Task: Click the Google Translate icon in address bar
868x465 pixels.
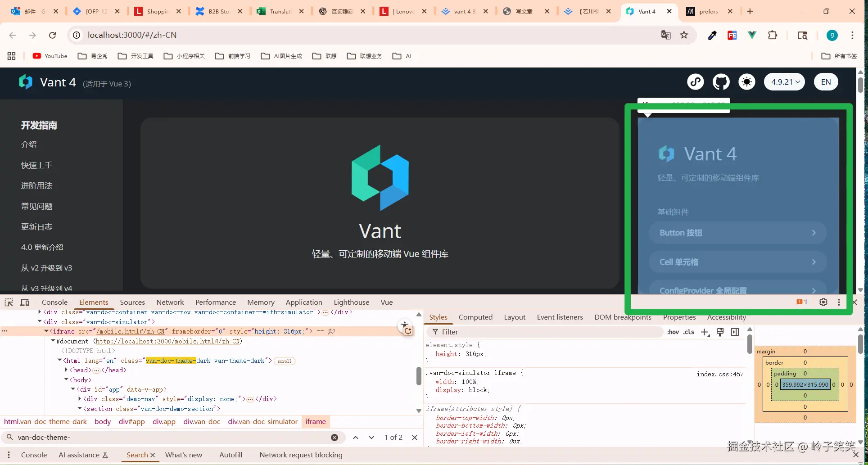Action: pyautogui.click(x=666, y=35)
